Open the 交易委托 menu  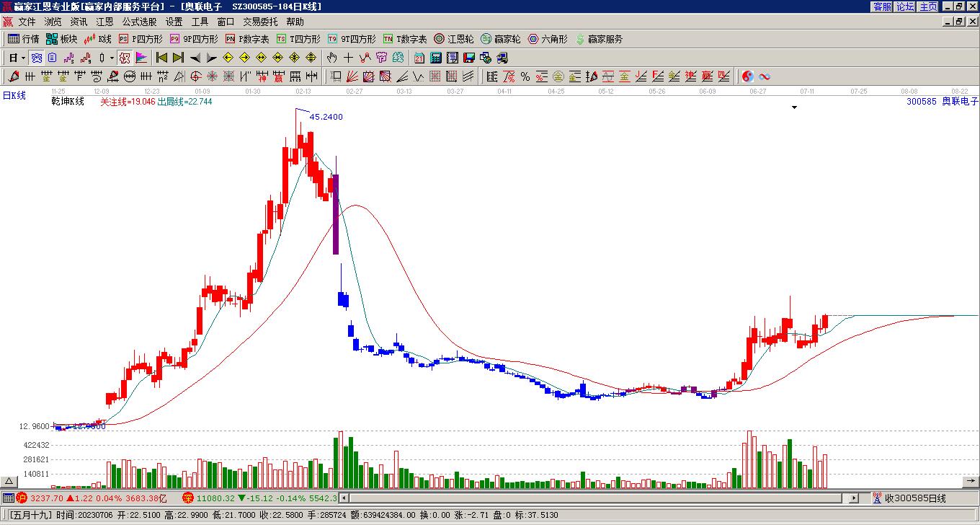[x=260, y=22]
